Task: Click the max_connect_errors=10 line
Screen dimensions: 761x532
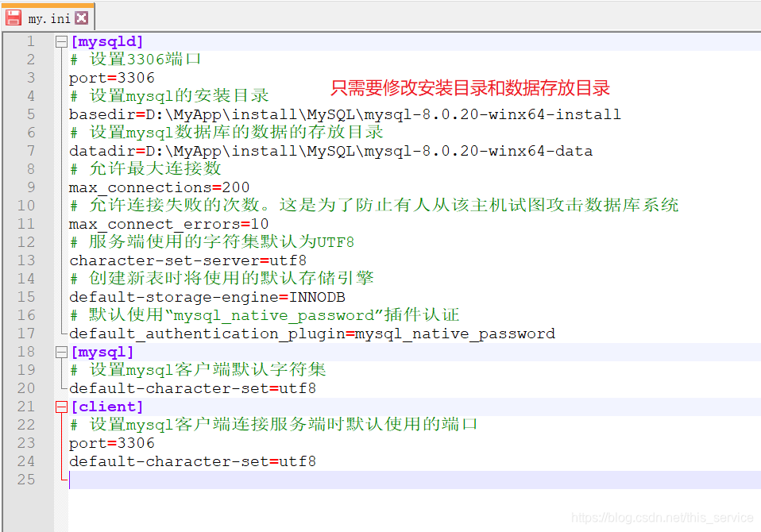Action: coord(168,224)
